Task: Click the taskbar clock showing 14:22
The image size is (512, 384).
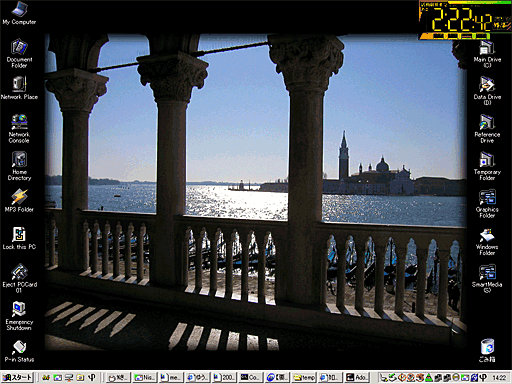Action: coord(499,378)
